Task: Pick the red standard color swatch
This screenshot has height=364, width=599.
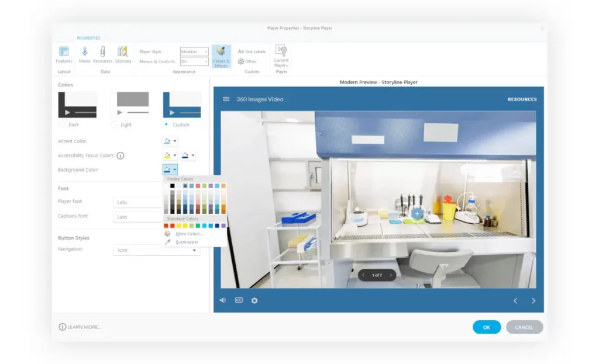Action: click(173, 226)
